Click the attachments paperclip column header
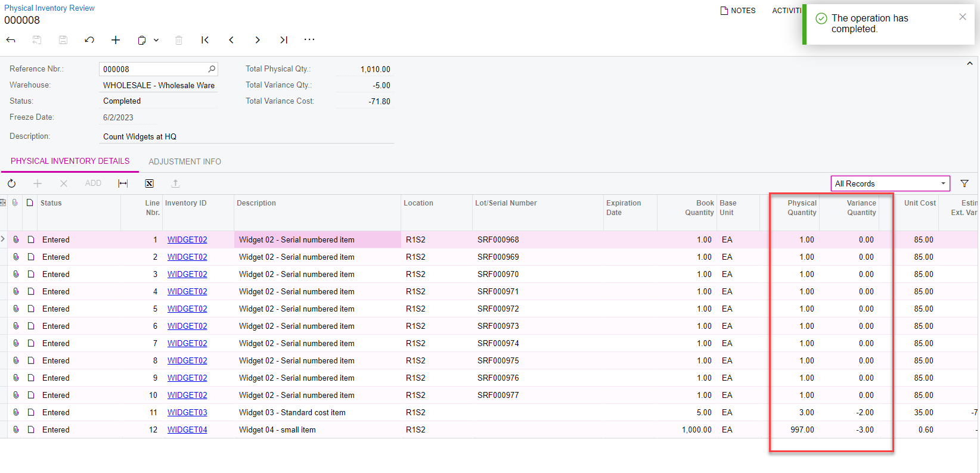 point(15,203)
